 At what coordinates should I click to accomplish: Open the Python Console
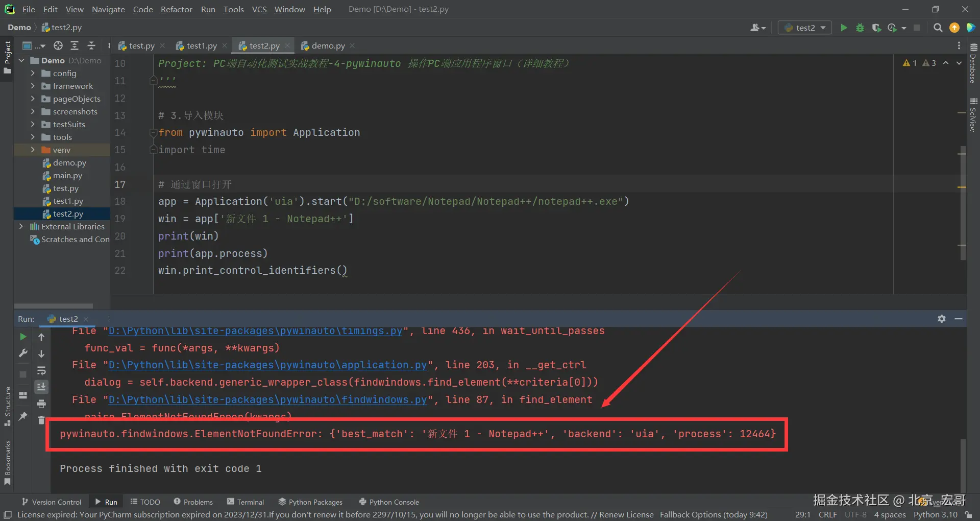pos(389,502)
